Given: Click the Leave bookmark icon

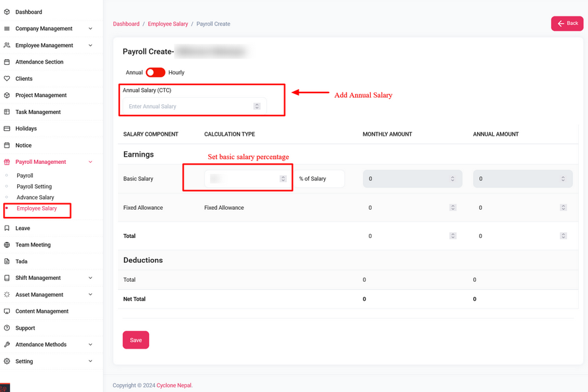Looking at the screenshot, I should click(x=7, y=228).
